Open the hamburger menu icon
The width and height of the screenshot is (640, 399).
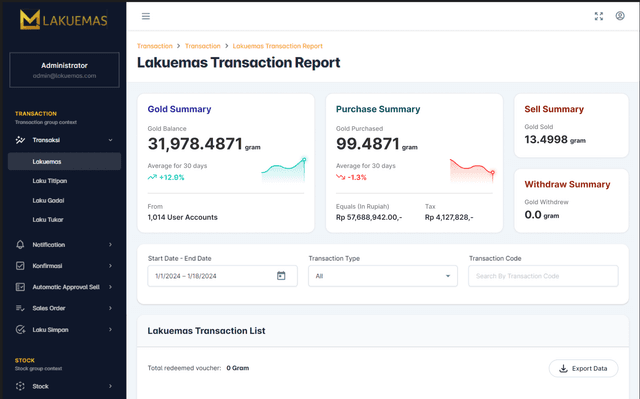click(x=146, y=16)
